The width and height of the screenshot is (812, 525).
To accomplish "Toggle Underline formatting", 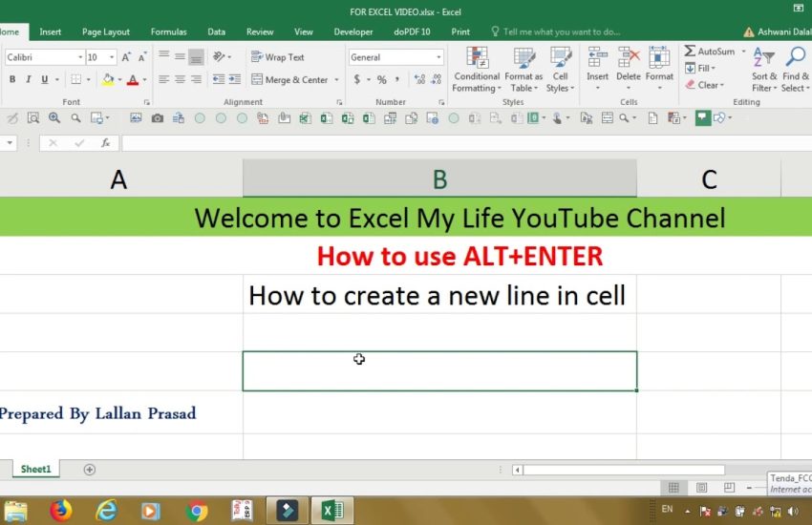I will (45, 79).
